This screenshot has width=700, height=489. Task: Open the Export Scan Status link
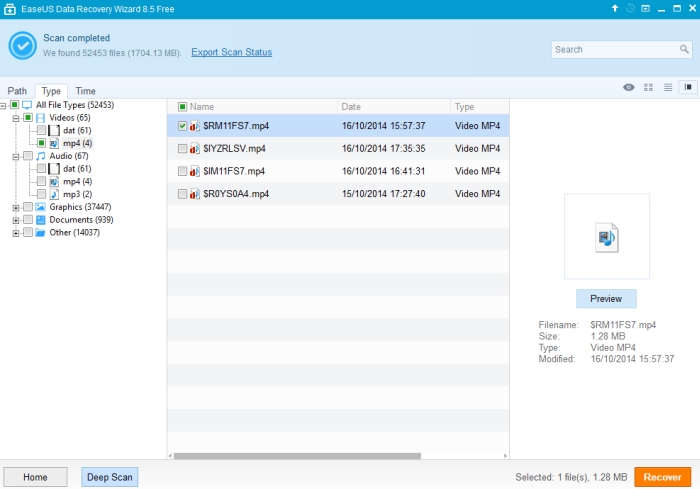232,52
